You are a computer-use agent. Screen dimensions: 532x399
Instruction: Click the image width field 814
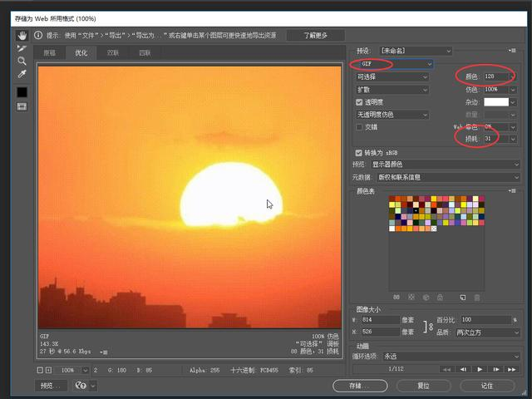(380, 319)
